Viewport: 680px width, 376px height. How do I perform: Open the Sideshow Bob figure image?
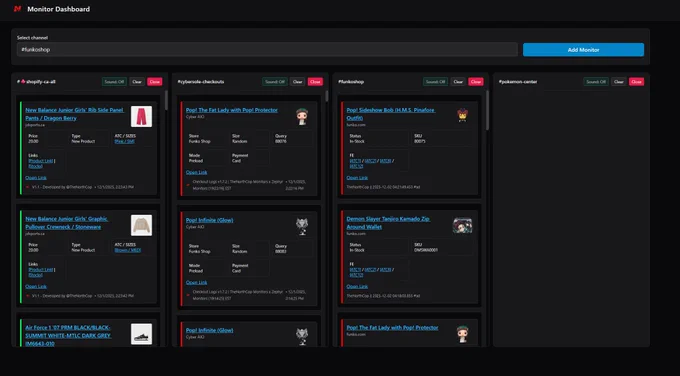tap(462, 115)
